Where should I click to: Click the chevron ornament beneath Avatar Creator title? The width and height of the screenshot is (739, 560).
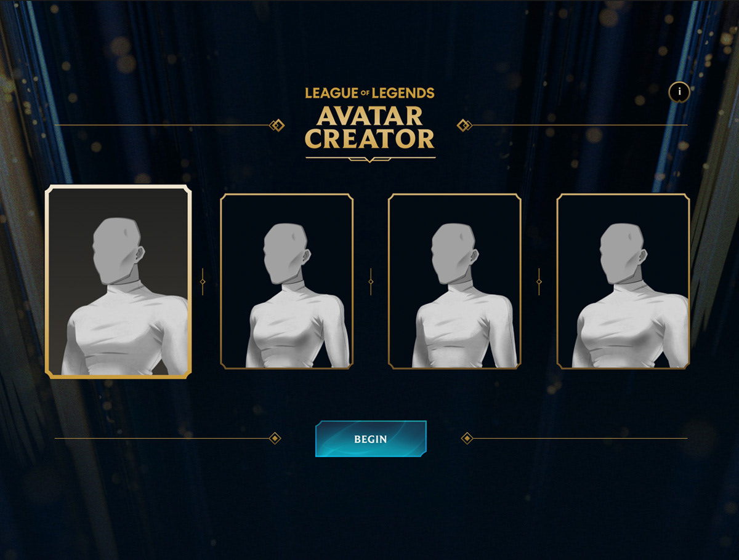tap(370, 159)
